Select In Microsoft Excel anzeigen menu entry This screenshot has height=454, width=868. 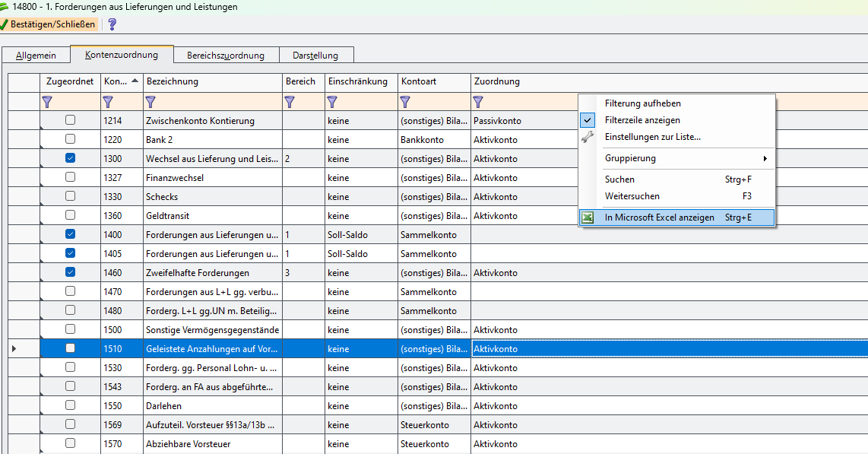coord(659,217)
